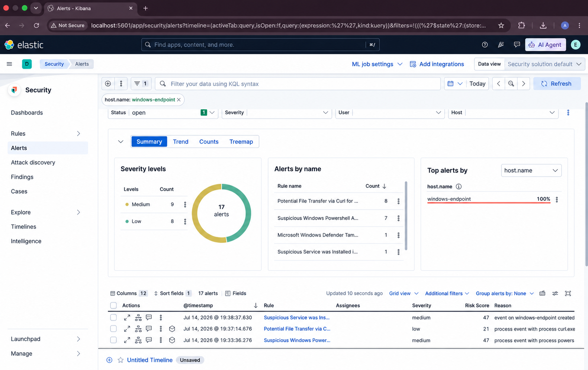Image resolution: width=588 pixels, height=370 pixels.
Task: Open the applied filters count button
Action: click(x=141, y=84)
